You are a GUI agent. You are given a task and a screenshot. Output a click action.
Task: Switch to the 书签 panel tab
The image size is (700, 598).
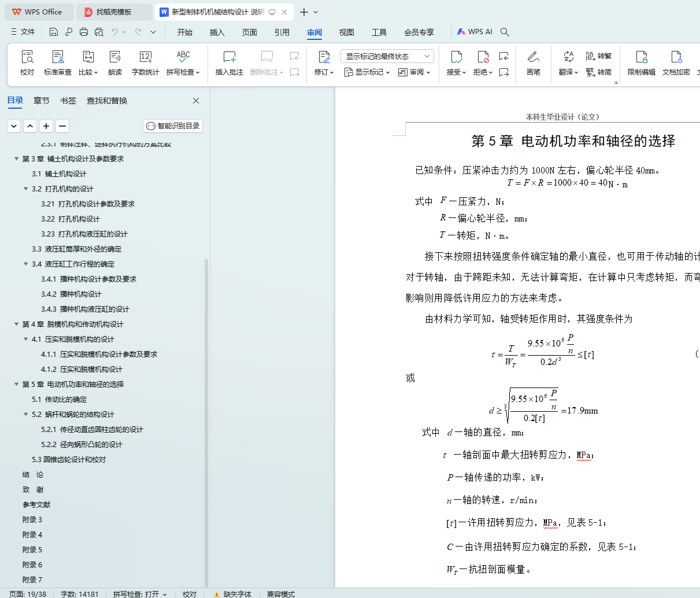pyautogui.click(x=68, y=101)
